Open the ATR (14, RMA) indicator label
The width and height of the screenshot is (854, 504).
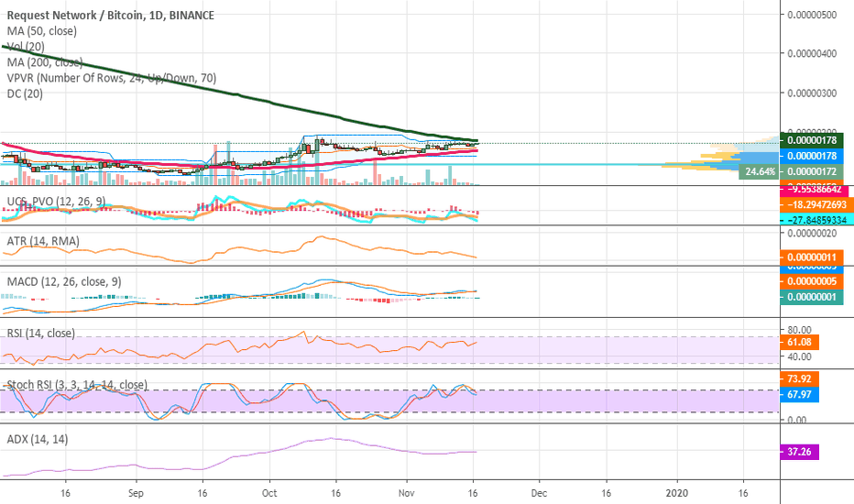click(x=43, y=241)
